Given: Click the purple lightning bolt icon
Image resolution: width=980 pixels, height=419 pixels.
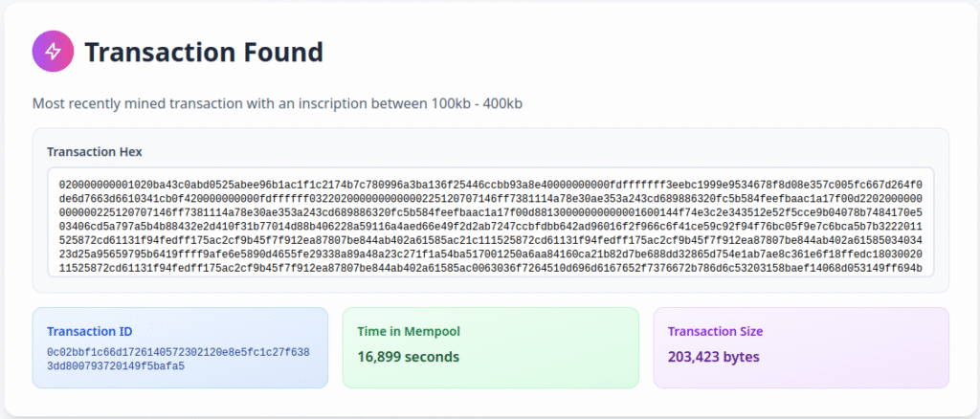Looking at the screenshot, I should pos(53,52).
